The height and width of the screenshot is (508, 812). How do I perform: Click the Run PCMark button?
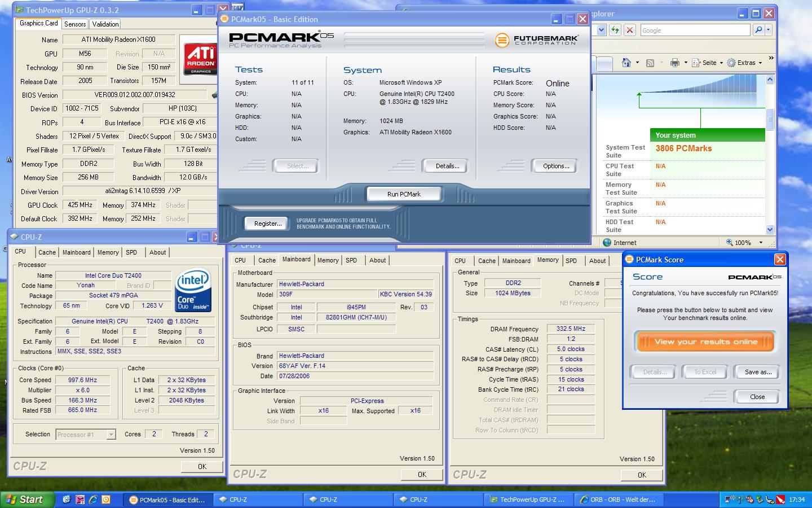pyautogui.click(x=404, y=194)
